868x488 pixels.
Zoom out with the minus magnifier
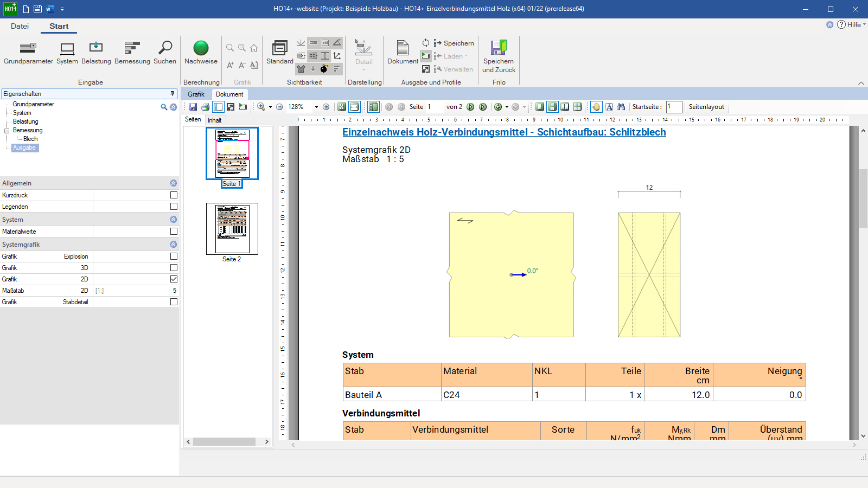click(x=279, y=107)
